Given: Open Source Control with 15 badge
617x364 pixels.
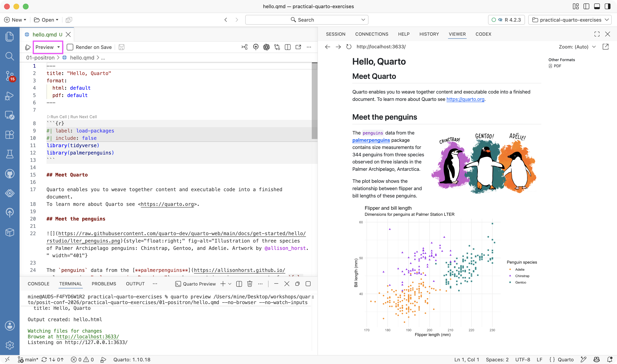Looking at the screenshot, I should (10, 76).
